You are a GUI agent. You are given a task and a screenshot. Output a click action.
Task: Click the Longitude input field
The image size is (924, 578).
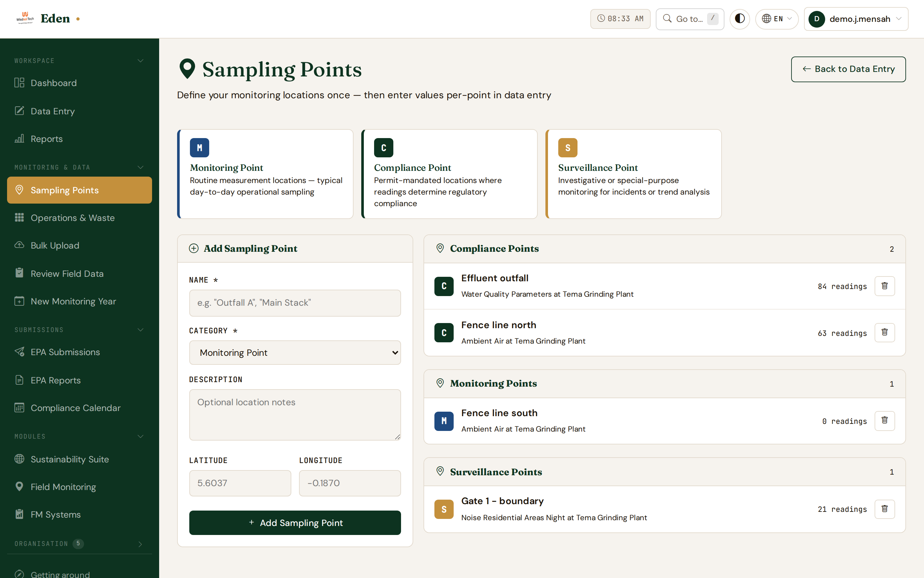350,483
